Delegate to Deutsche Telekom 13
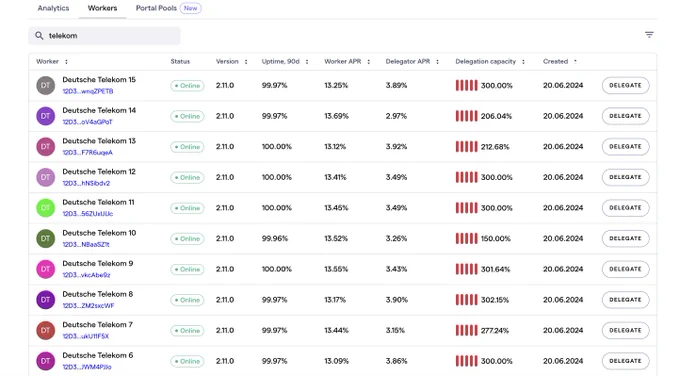The image size is (680, 376). 625,147
